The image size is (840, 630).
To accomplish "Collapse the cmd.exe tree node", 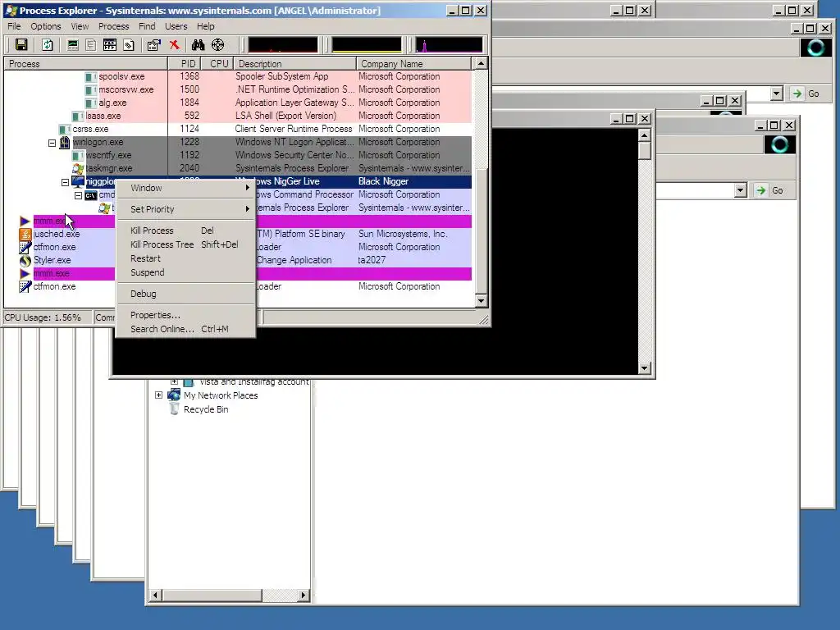I will point(78,195).
